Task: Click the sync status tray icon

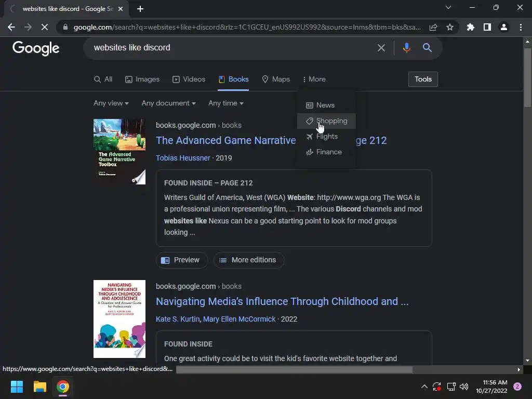Action: tap(436, 387)
